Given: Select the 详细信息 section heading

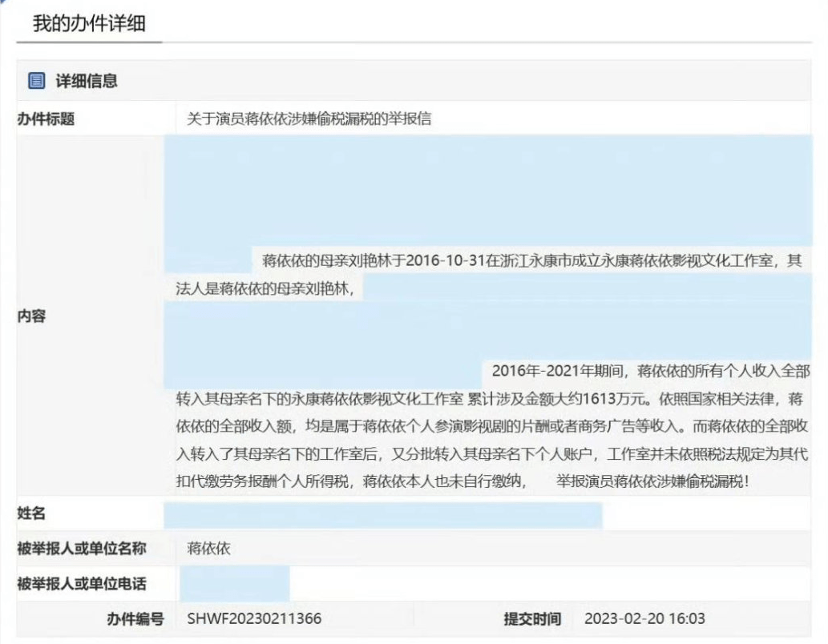Looking at the screenshot, I should tap(85, 80).
